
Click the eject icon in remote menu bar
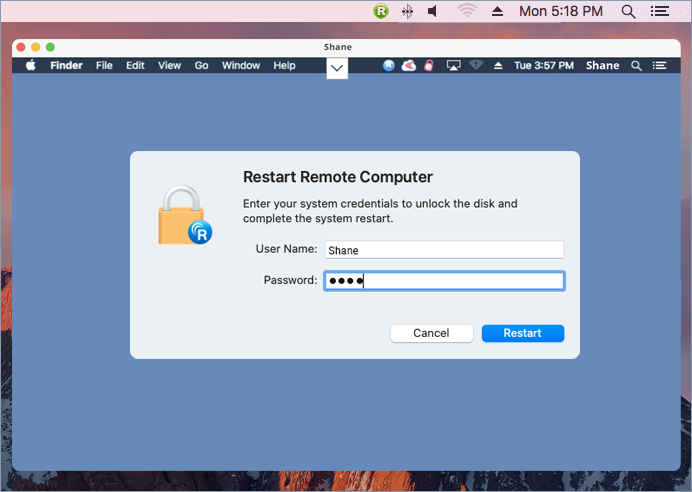point(498,65)
